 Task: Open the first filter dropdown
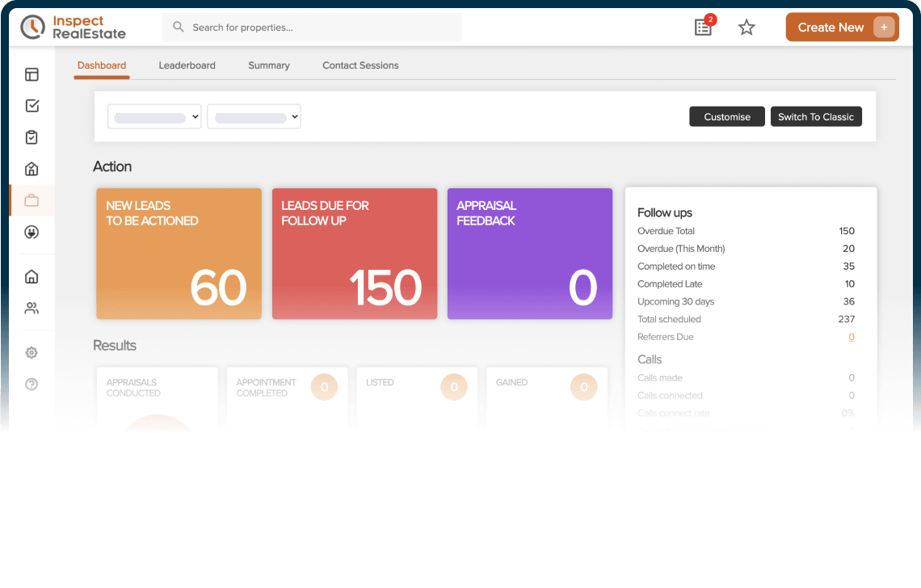[x=154, y=116]
